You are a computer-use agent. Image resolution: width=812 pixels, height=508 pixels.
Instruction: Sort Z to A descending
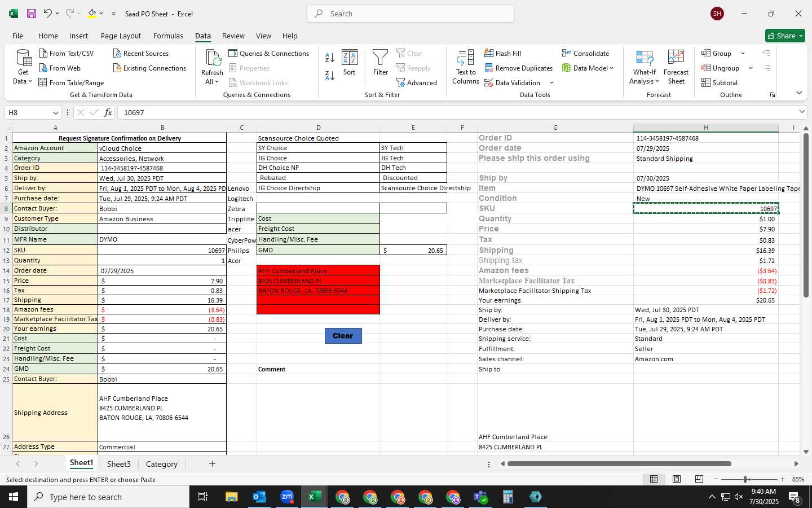click(x=330, y=75)
